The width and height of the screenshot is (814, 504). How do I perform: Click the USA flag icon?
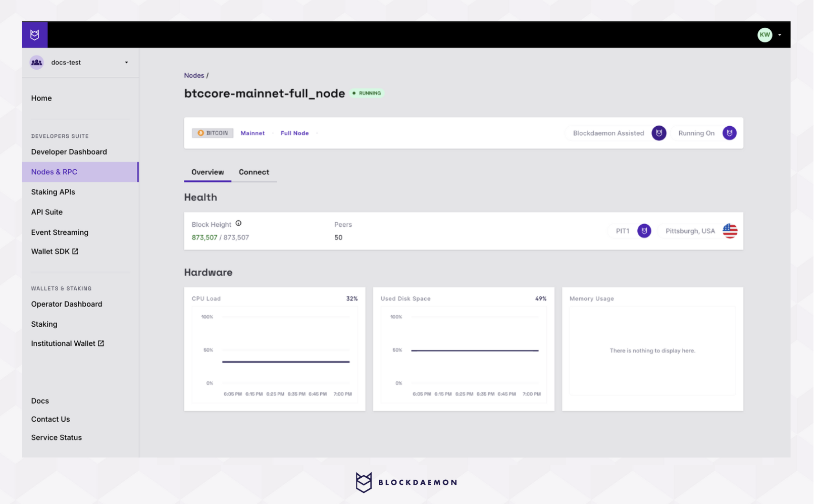click(730, 231)
